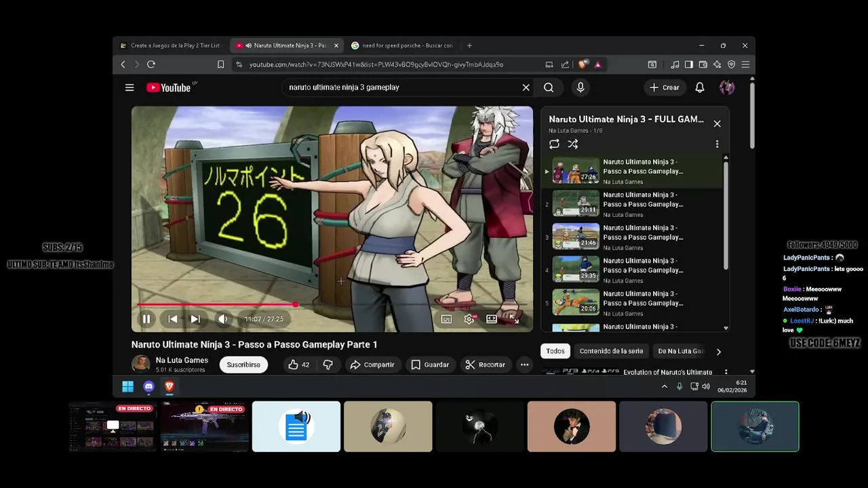This screenshot has height=488, width=868.
Task: Subscribe with the Suscribirse button
Action: tap(243, 365)
